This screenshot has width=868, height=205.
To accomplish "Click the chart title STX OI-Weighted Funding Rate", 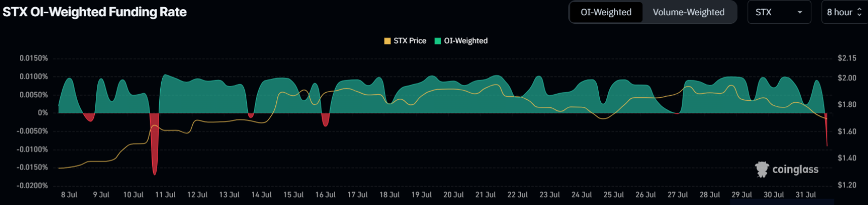I will tap(95, 12).
